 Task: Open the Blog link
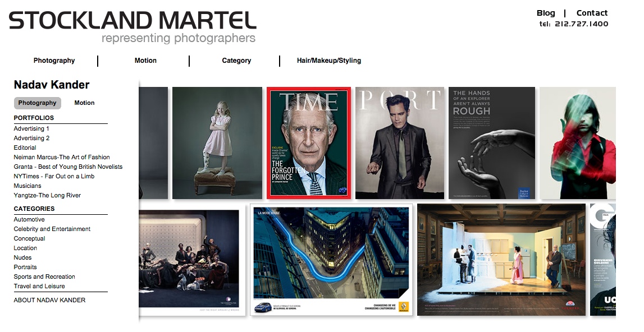545,13
